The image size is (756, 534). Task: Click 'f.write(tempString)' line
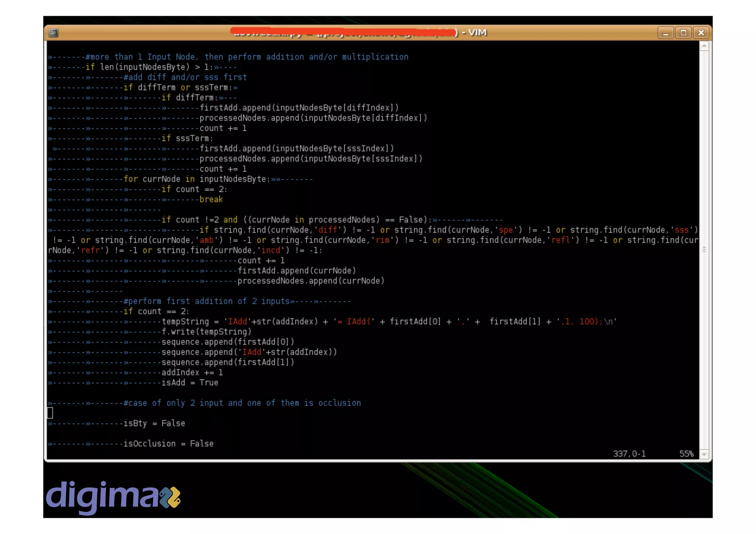(x=206, y=332)
